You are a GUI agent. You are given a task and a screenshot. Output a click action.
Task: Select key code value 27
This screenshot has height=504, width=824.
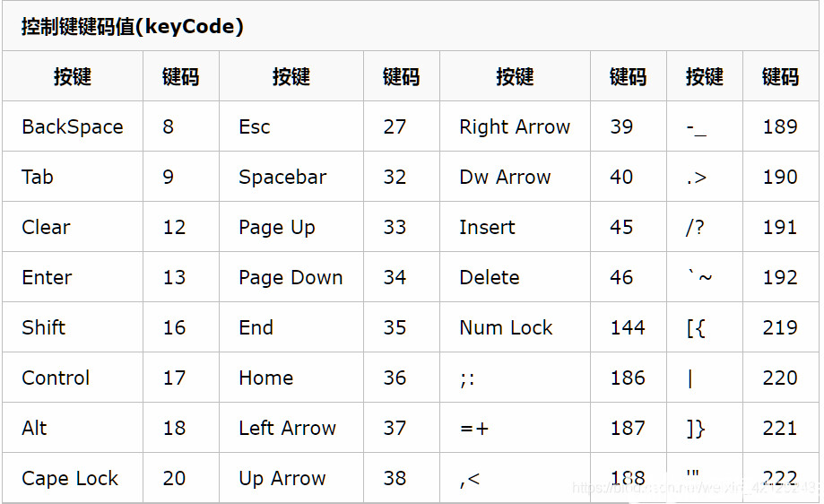402,126
